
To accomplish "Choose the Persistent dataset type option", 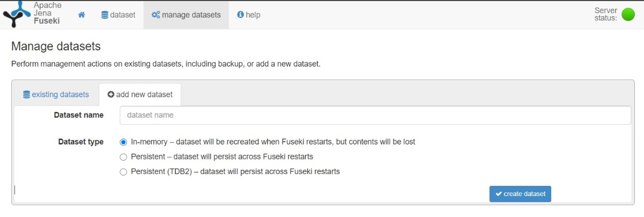I will 123,157.
